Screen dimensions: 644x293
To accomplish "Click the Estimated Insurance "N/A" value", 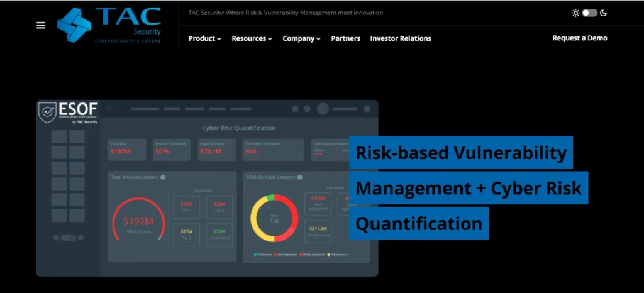I will click(250, 152).
